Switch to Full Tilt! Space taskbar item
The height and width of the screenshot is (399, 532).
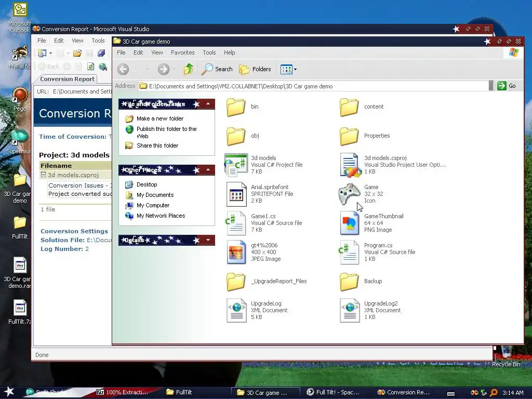tap(333, 392)
